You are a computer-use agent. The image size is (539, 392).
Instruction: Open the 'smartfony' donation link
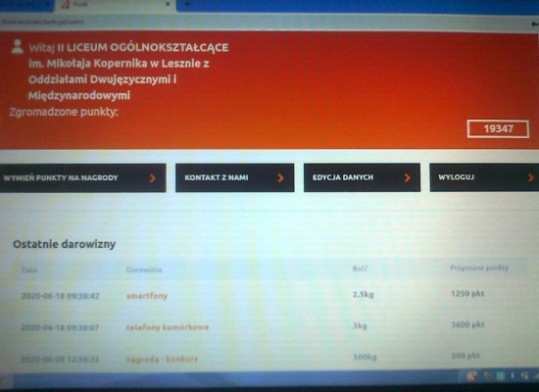coord(147,296)
